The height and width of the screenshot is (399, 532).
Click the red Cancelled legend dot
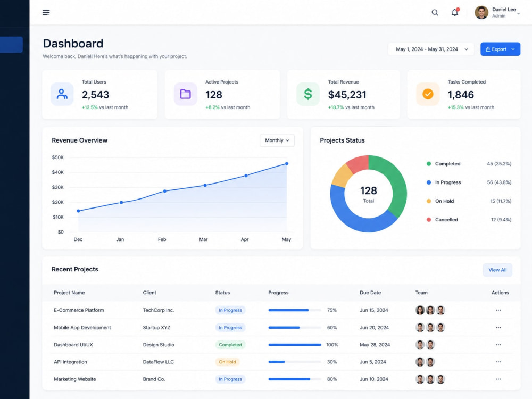pos(428,220)
